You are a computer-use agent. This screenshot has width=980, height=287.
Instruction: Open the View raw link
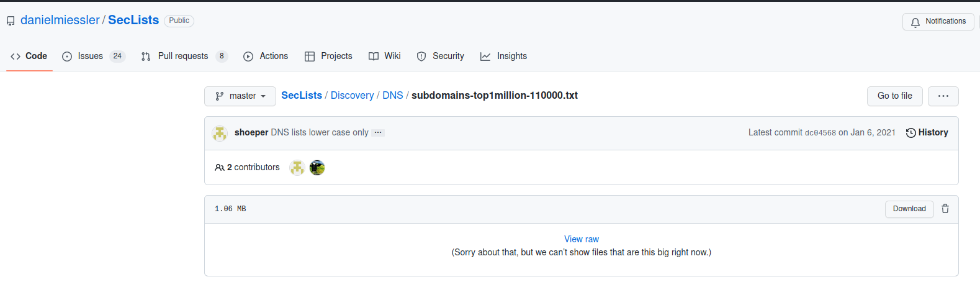click(582, 239)
